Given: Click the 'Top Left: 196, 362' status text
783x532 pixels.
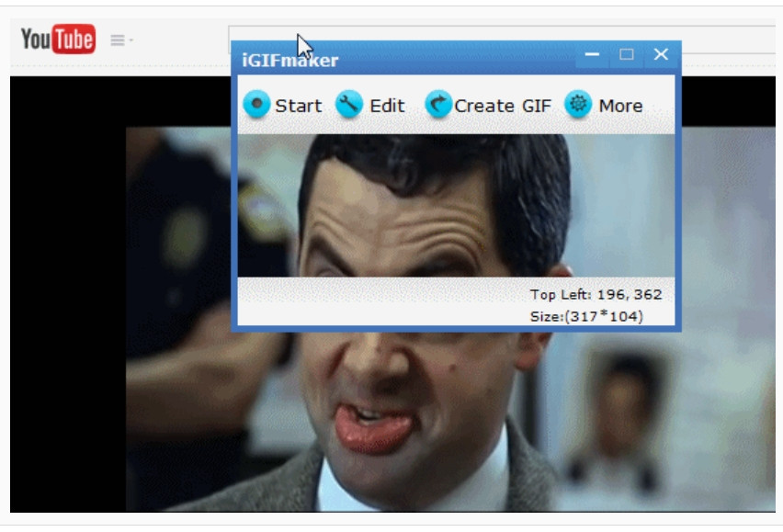Looking at the screenshot, I should pyautogui.click(x=596, y=294).
